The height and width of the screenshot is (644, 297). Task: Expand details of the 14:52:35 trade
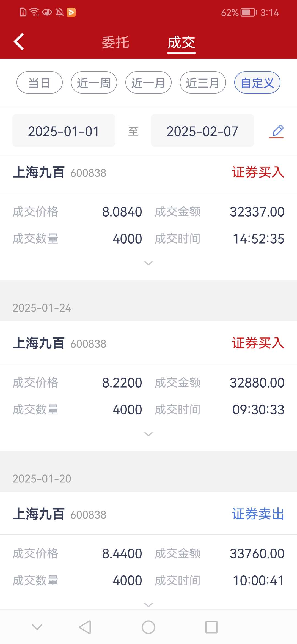[148, 263]
